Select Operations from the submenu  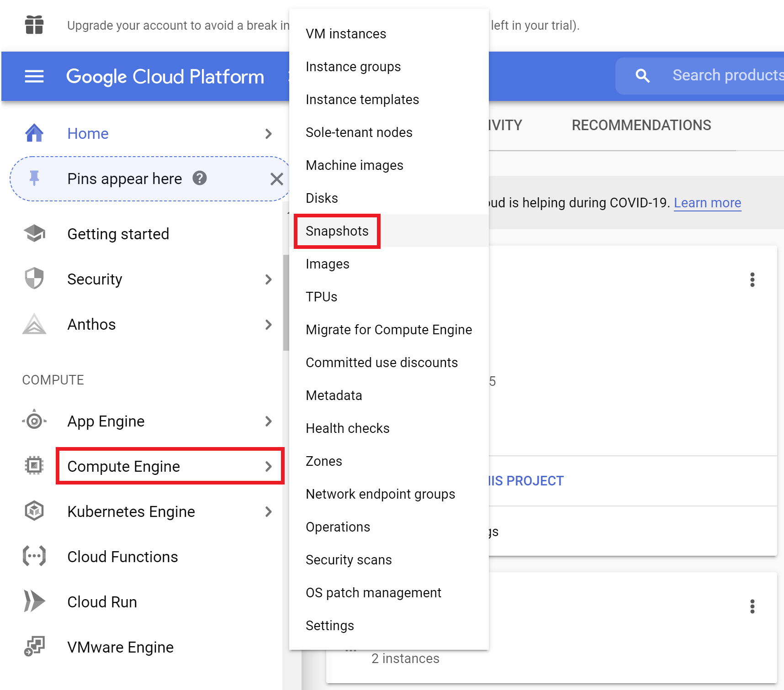coord(389,527)
